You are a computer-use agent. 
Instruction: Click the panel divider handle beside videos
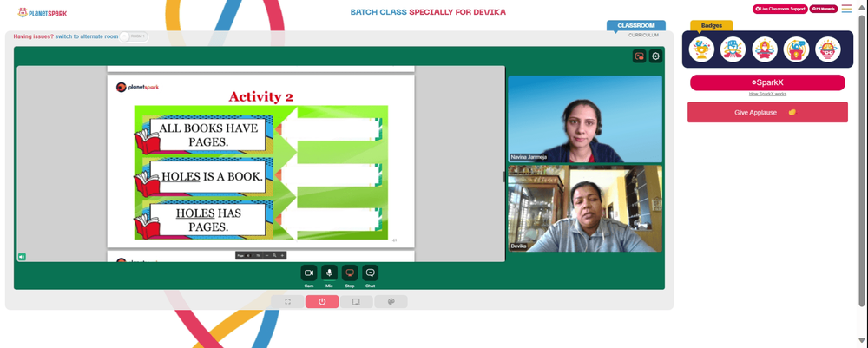[x=503, y=176]
